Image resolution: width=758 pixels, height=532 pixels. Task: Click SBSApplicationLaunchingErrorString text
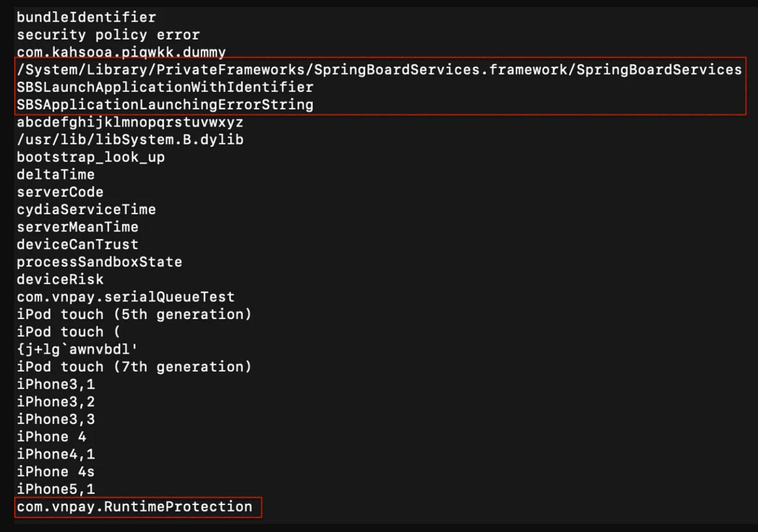[x=165, y=104]
